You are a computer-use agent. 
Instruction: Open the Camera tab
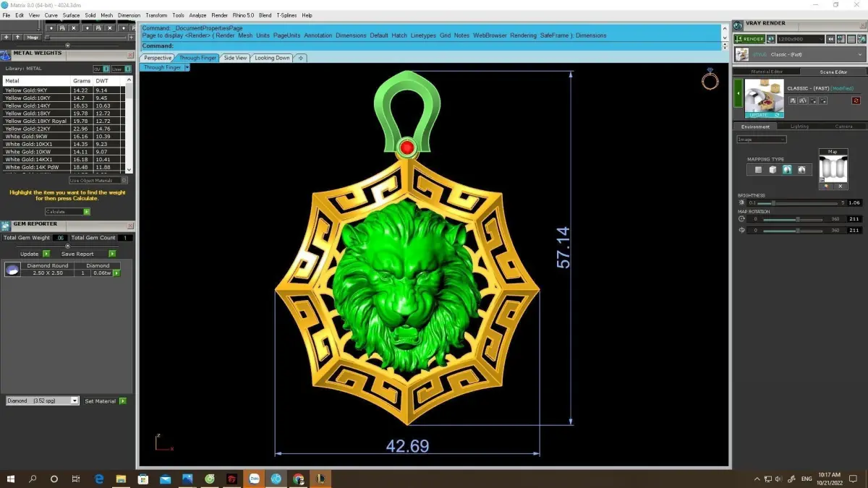(x=843, y=126)
